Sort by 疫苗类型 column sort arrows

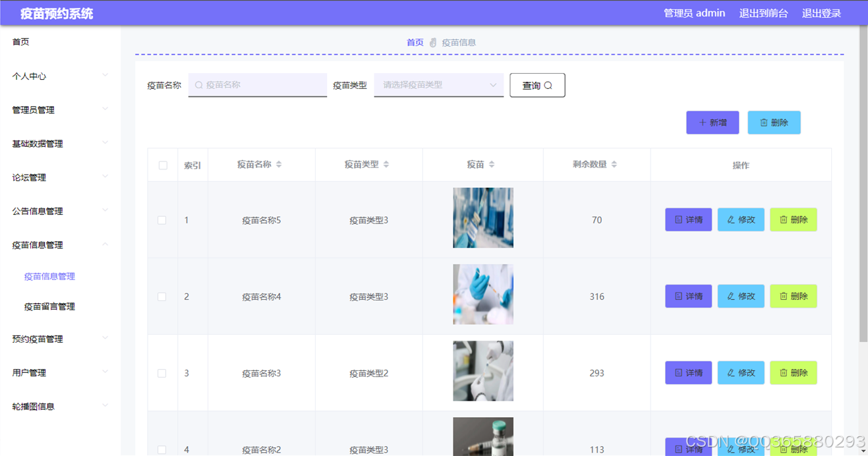(x=386, y=165)
